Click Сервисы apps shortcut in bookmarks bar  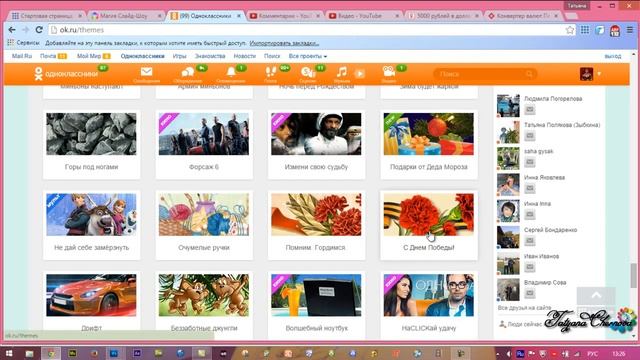tap(24, 42)
